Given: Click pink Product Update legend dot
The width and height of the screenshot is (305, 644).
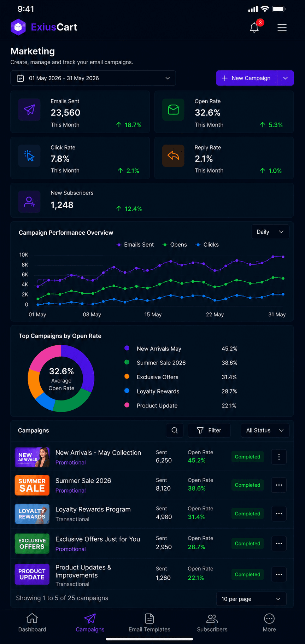Looking at the screenshot, I should point(127,405).
